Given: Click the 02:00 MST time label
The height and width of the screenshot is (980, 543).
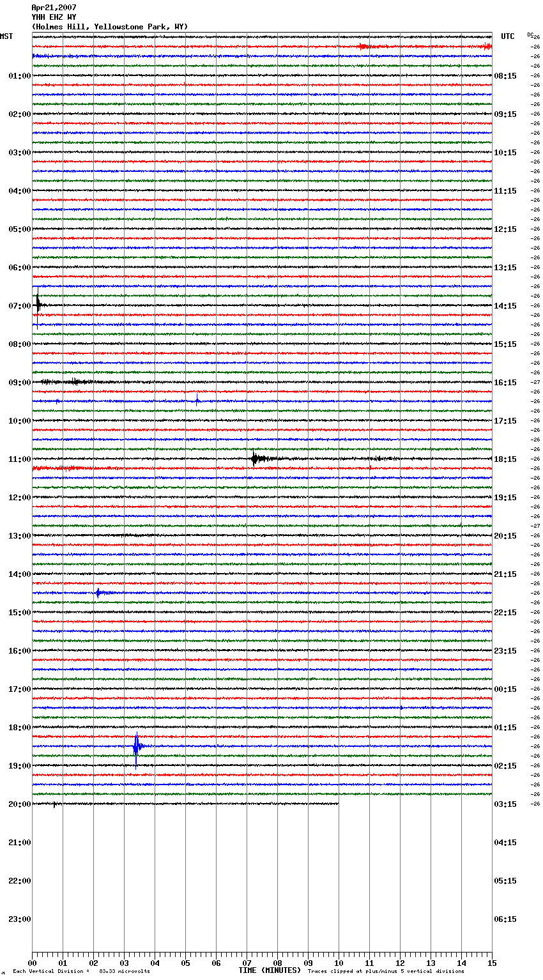Looking at the screenshot, I should pyautogui.click(x=20, y=114).
